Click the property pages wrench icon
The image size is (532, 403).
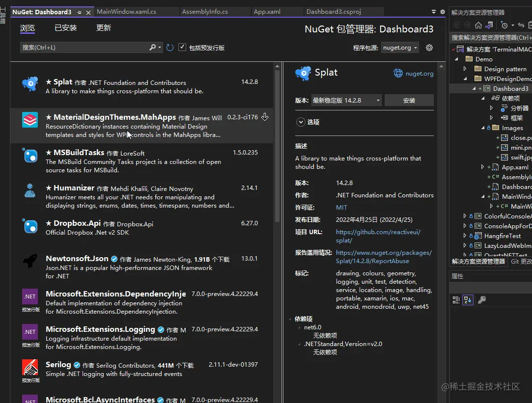click(x=482, y=299)
